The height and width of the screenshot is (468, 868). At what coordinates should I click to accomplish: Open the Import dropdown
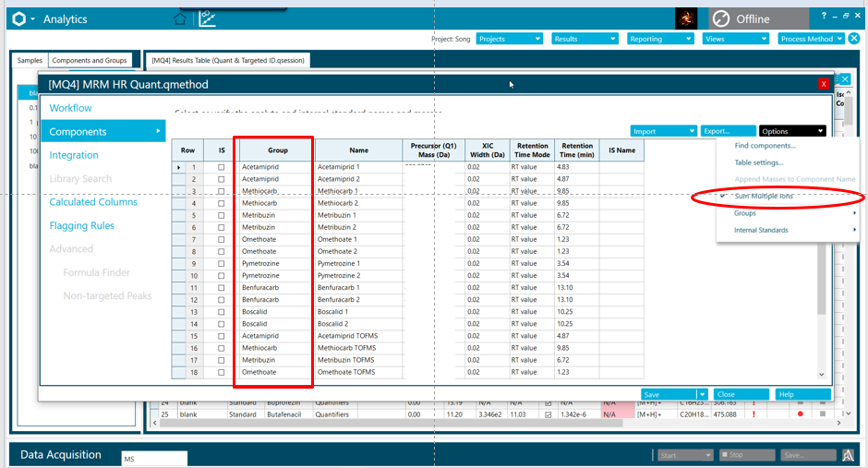pos(663,131)
